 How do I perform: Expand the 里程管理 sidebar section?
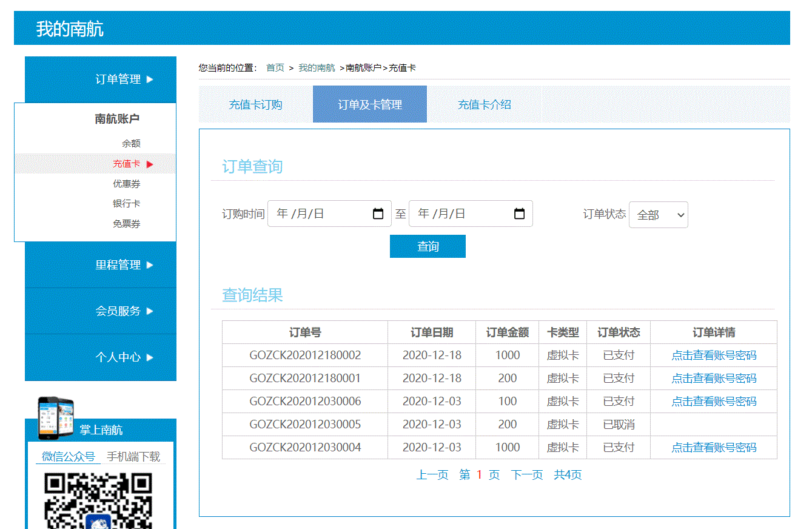click(101, 265)
